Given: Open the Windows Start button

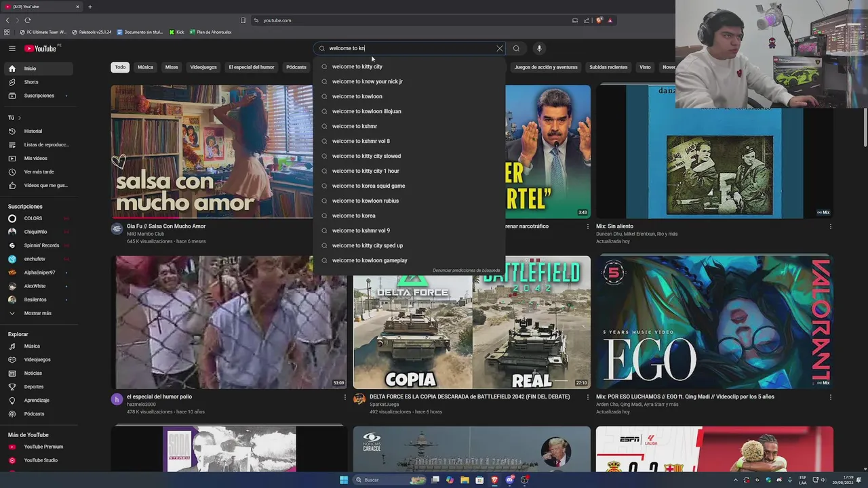Looking at the screenshot, I should (344, 480).
